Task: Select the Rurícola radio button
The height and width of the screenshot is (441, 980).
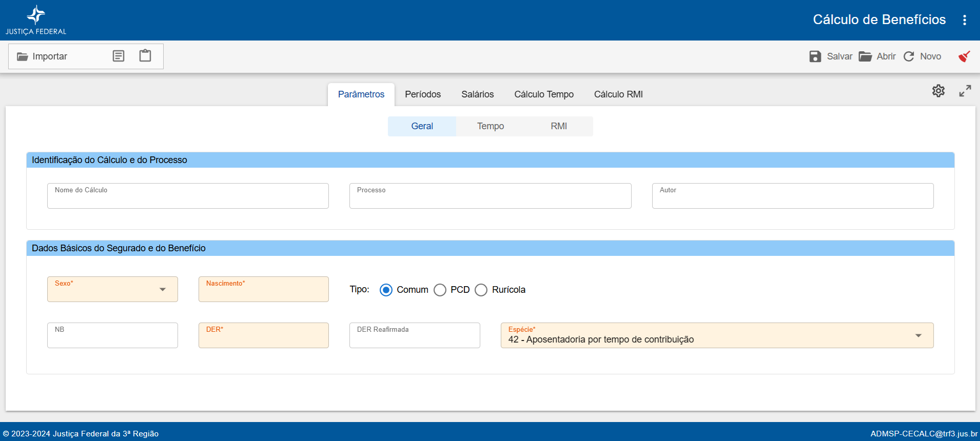Action: click(x=481, y=290)
